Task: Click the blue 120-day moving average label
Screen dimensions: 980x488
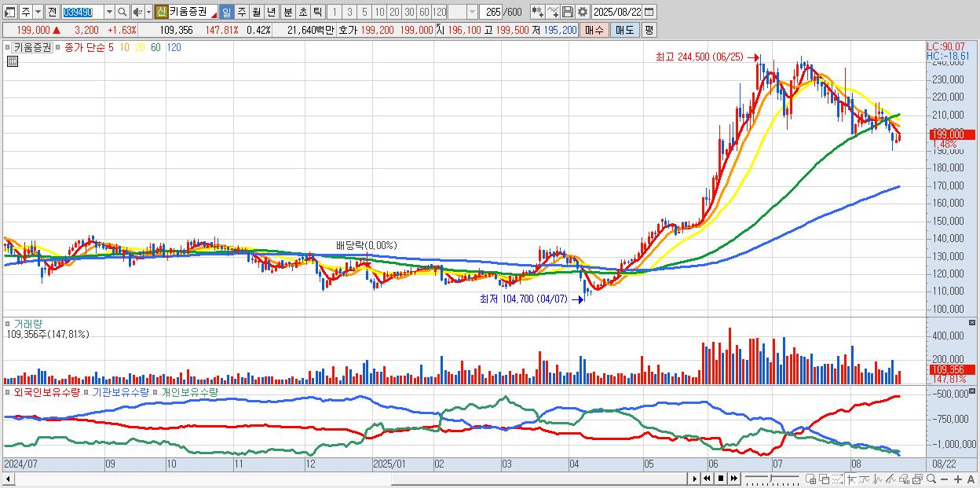Action: 174,47
